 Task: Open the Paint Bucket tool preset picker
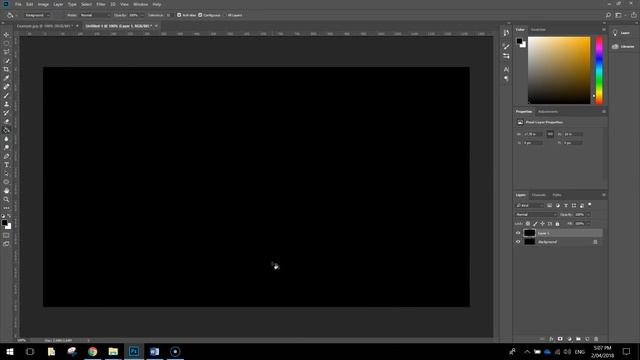click(11, 15)
